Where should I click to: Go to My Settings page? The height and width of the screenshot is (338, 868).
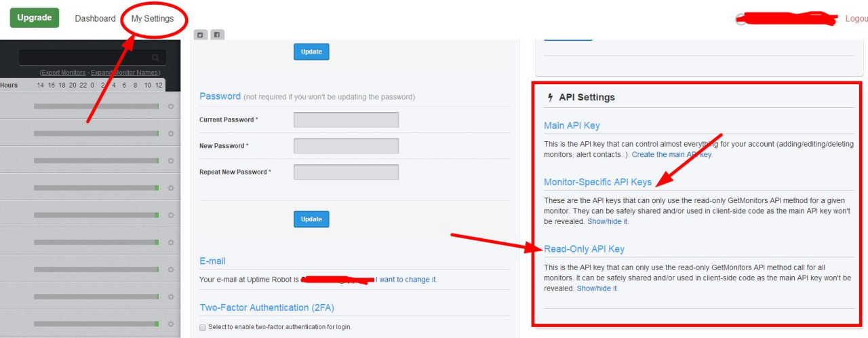153,18
